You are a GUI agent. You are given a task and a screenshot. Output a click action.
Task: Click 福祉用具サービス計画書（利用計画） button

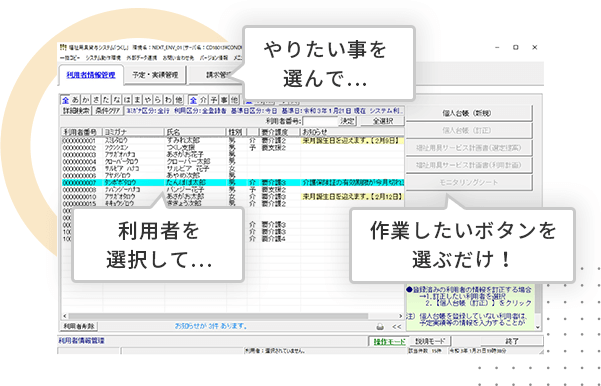tap(469, 165)
